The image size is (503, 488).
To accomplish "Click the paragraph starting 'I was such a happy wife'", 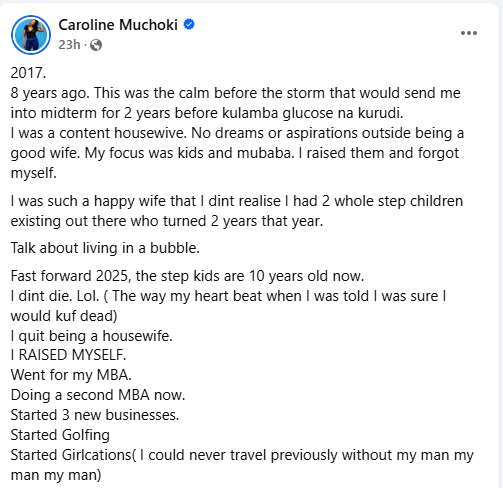I will point(237,211).
